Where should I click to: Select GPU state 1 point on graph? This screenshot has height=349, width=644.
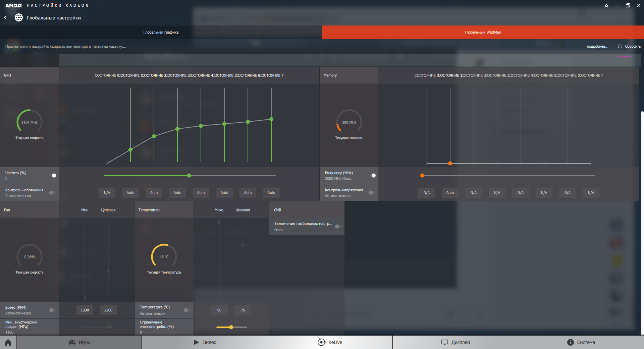point(130,150)
